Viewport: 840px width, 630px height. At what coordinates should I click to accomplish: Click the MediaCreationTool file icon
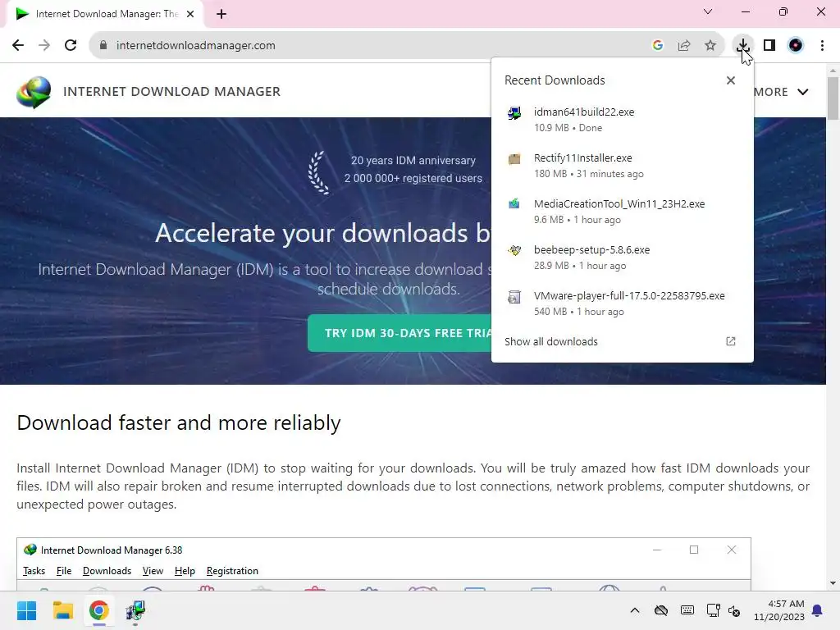tap(514, 204)
